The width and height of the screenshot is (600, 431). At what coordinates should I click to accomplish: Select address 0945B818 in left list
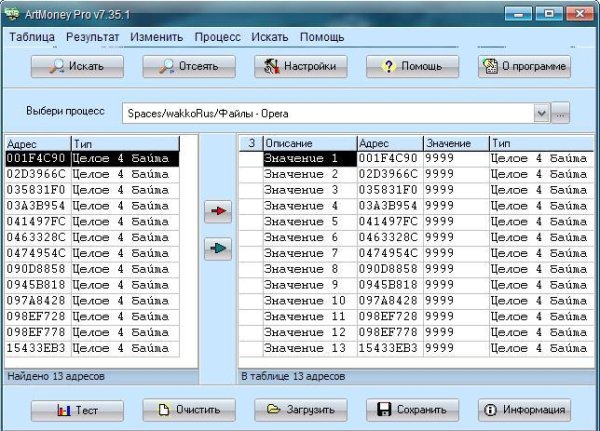36,285
